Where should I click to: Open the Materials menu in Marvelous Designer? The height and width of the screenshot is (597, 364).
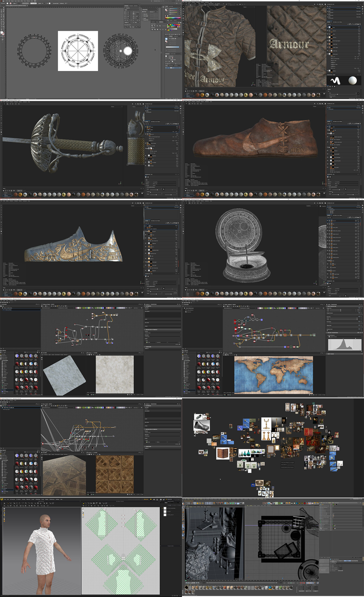28,499
